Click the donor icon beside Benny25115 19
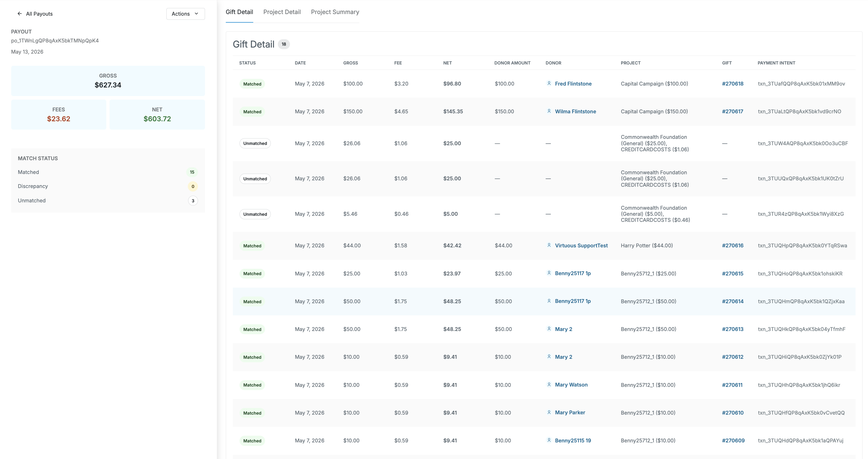The height and width of the screenshot is (459, 868). [549, 440]
